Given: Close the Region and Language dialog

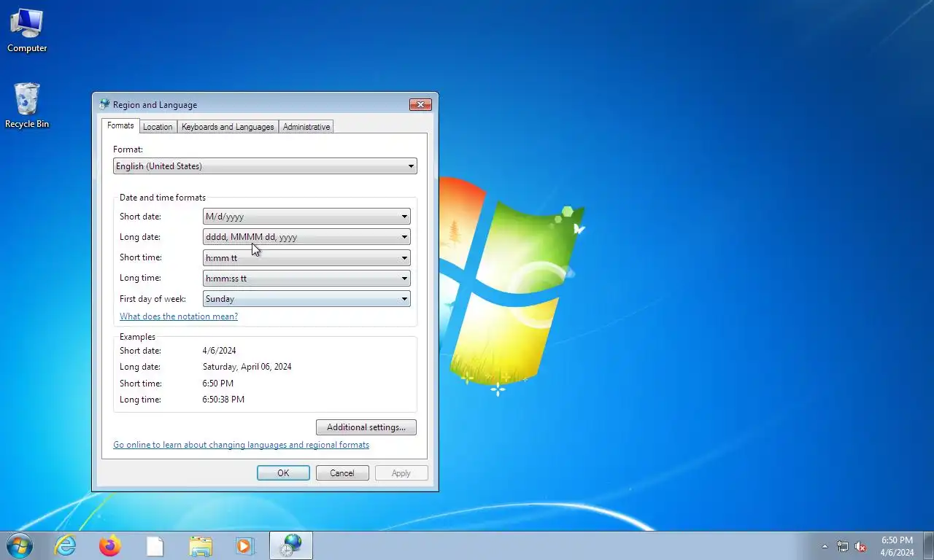Looking at the screenshot, I should click(x=420, y=105).
